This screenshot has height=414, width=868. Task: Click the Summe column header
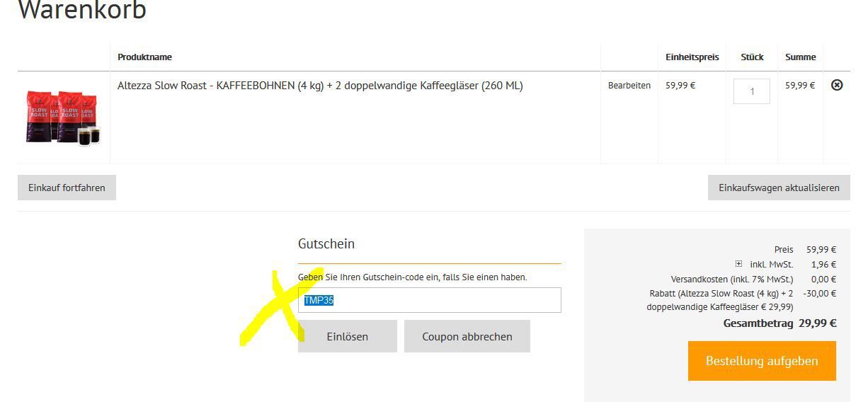801,57
